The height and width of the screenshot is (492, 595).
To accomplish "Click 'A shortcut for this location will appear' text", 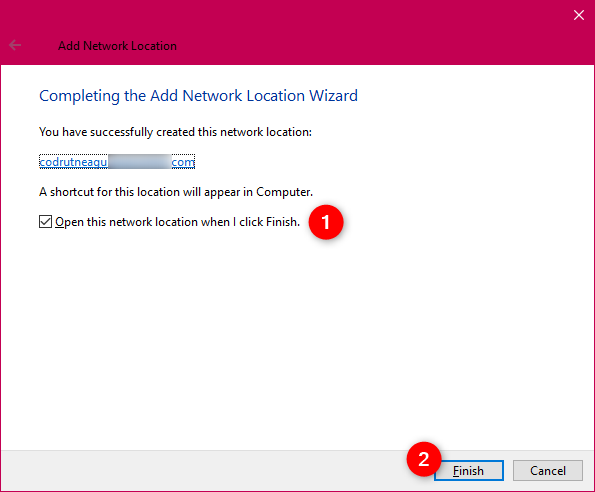I will tap(176, 192).
